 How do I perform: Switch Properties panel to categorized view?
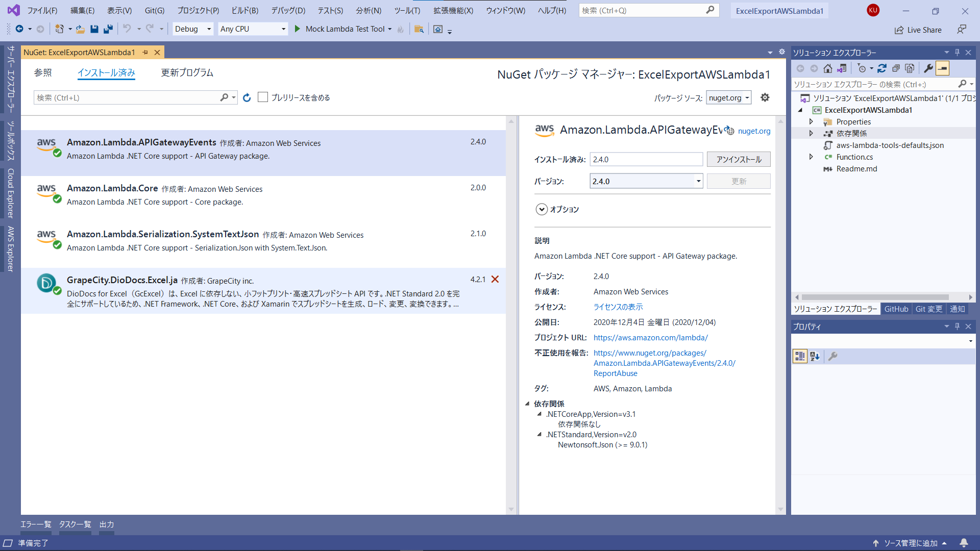(x=800, y=356)
